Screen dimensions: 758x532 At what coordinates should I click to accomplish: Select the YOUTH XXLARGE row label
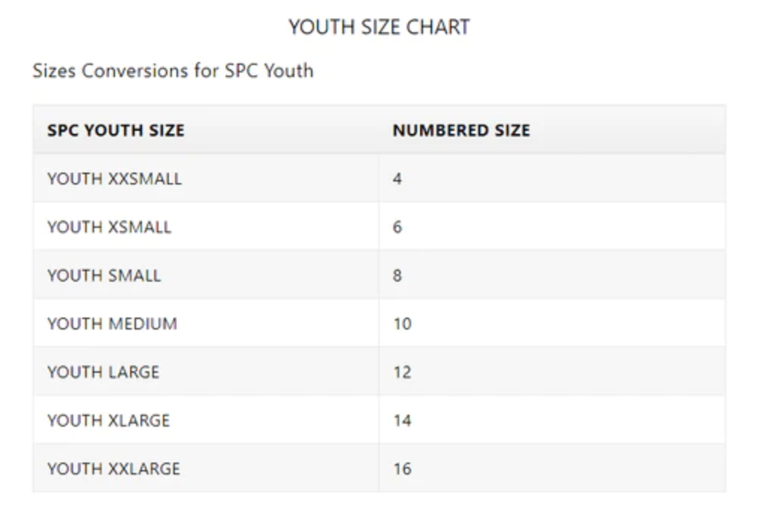pos(114,469)
